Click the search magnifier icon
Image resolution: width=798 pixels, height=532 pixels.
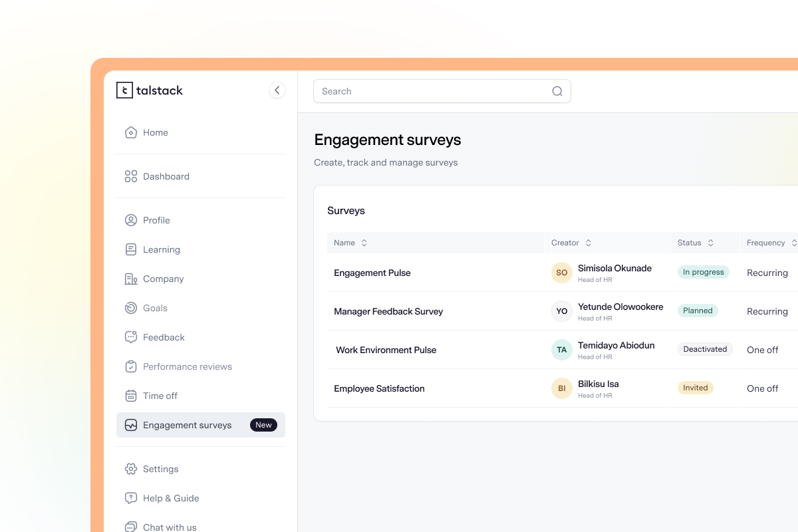tap(557, 91)
